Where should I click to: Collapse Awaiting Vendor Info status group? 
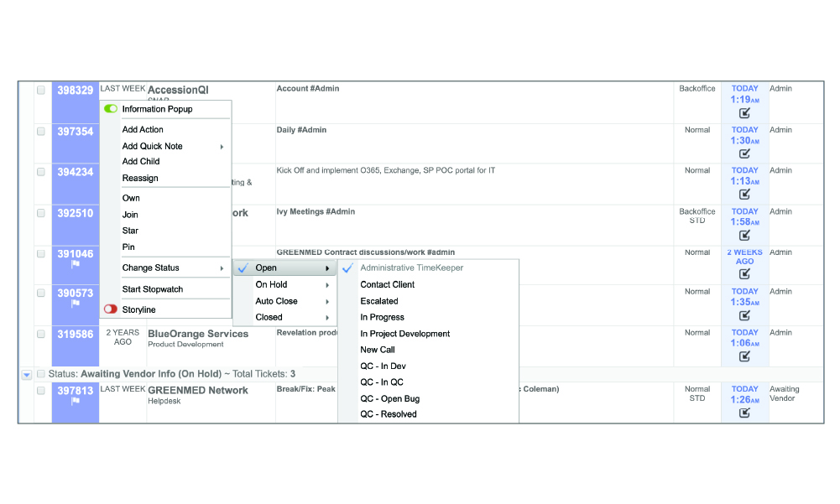pos(27,374)
